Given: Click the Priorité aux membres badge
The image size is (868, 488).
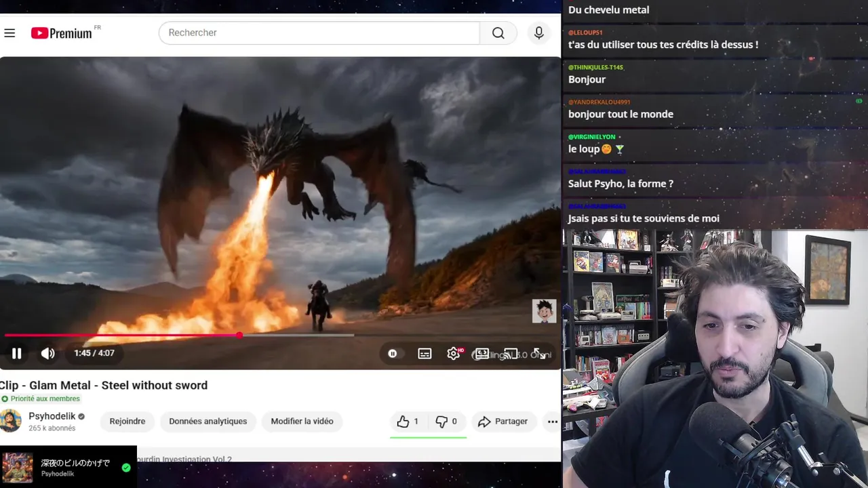Looking at the screenshot, I should [41, 399].
